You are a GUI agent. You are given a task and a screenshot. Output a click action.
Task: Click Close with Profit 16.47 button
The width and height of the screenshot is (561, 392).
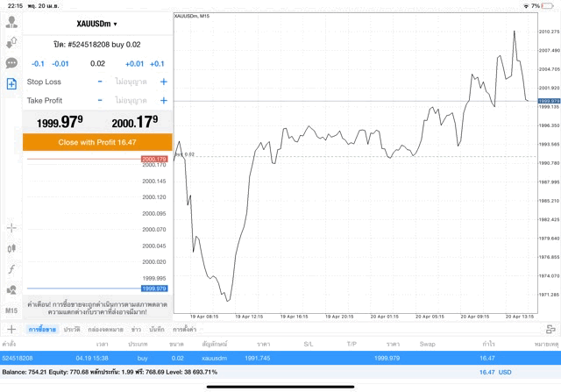pos(97,142)
